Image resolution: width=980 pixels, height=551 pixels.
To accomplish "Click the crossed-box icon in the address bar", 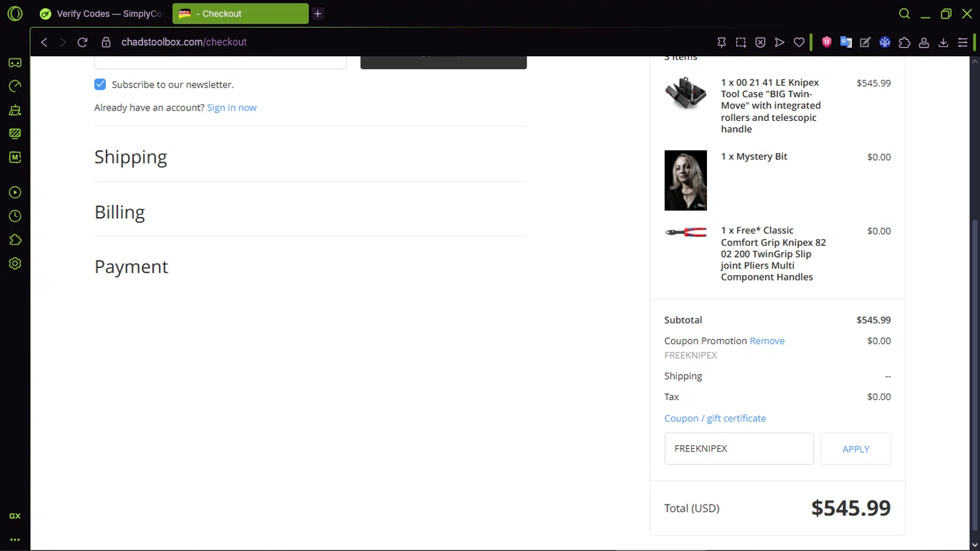I will (760, 42).
